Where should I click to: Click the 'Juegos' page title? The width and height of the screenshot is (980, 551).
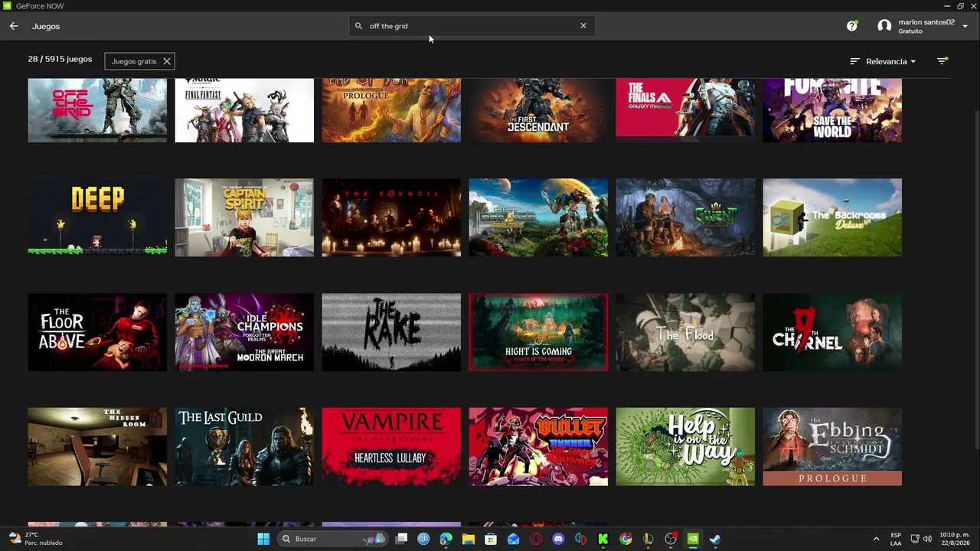[x=46, y=26]
